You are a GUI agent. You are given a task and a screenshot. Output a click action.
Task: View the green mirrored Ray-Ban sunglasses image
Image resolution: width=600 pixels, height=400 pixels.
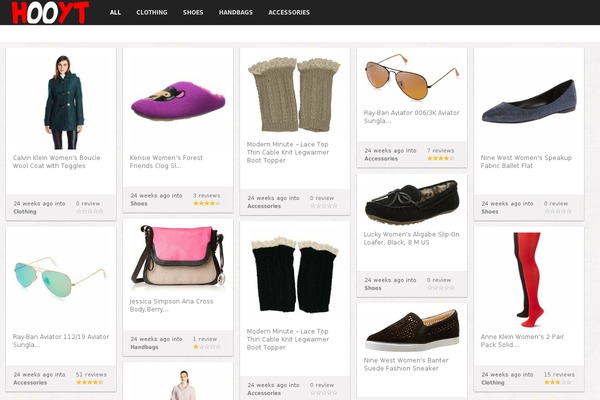tap(61, 278)
